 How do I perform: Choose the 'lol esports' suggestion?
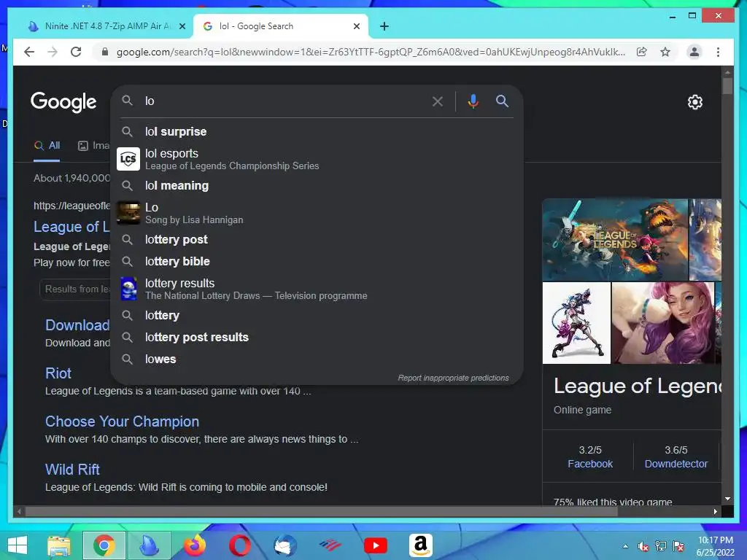[x=317, y=158]
